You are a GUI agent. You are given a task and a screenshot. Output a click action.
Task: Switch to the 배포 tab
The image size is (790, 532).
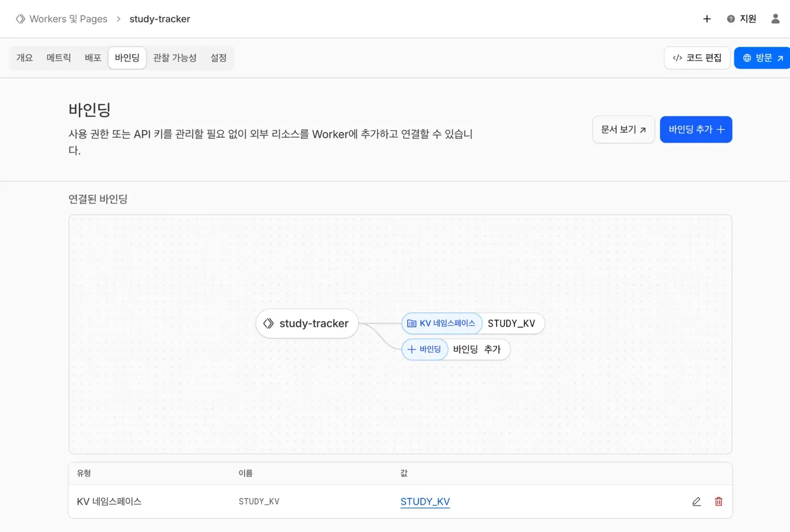(93, 58)
